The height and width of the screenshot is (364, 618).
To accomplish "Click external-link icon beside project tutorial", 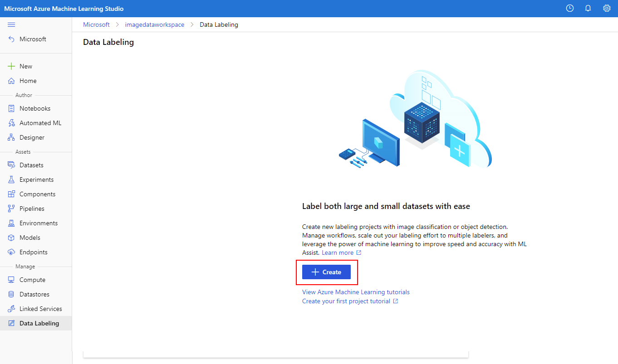I will click(396, 301).
